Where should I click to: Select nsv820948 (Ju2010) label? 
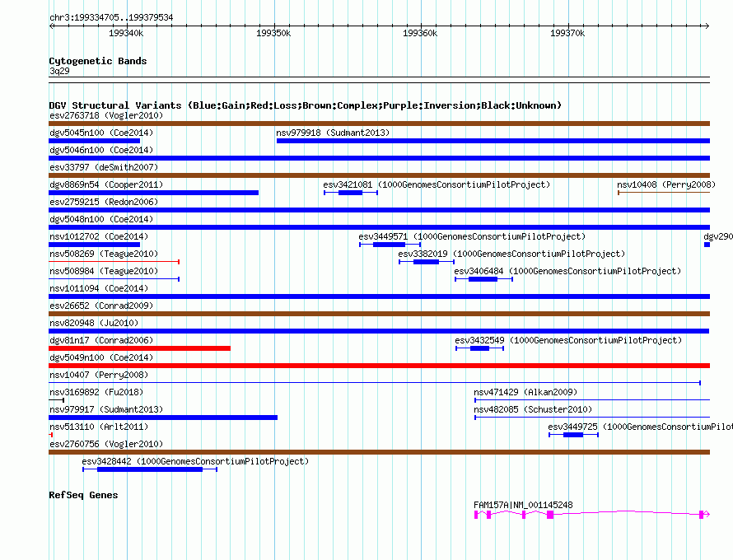click(x=94, y=323)
